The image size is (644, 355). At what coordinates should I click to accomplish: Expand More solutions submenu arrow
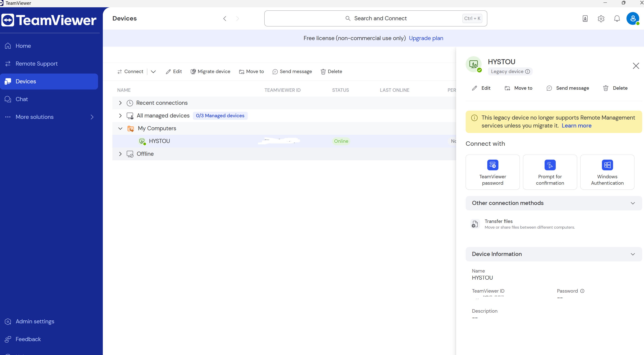pyautogui.click(x=92, y=117)
